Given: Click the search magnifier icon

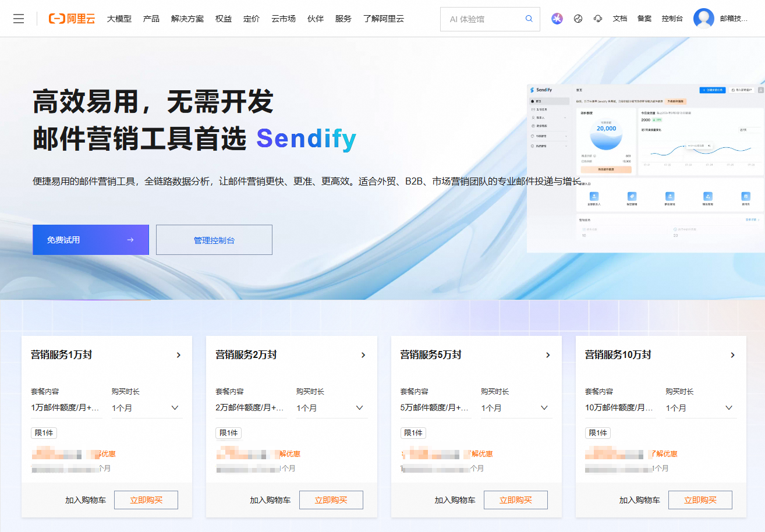Looking at the screenshot, I should tap(529, 19).
